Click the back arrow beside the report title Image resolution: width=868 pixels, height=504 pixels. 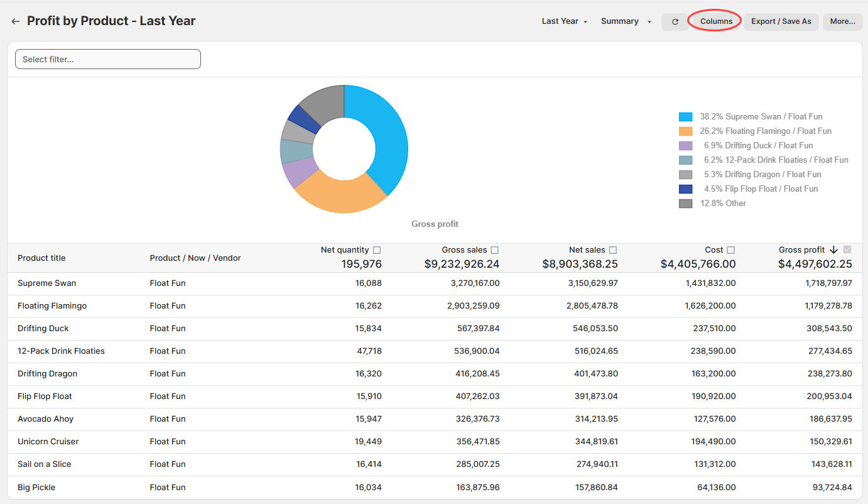click(16, 21)
